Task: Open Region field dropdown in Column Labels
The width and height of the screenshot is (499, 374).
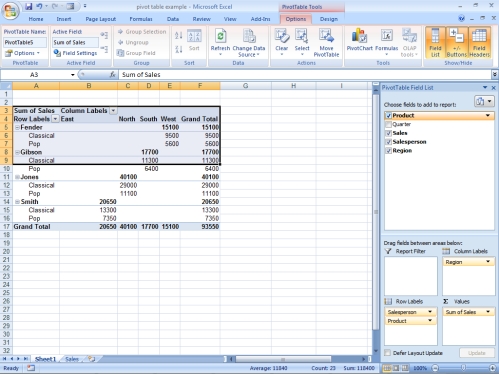Action: pos(488,262)
